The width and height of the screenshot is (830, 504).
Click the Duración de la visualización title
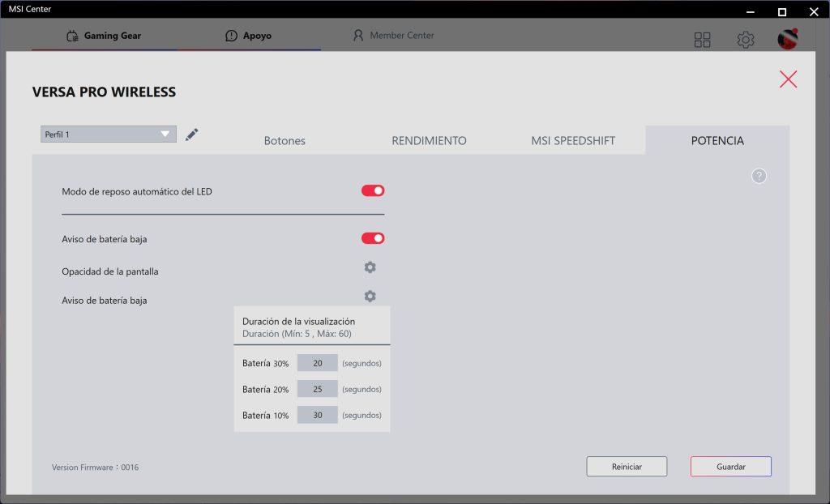(x=298, y=322)
